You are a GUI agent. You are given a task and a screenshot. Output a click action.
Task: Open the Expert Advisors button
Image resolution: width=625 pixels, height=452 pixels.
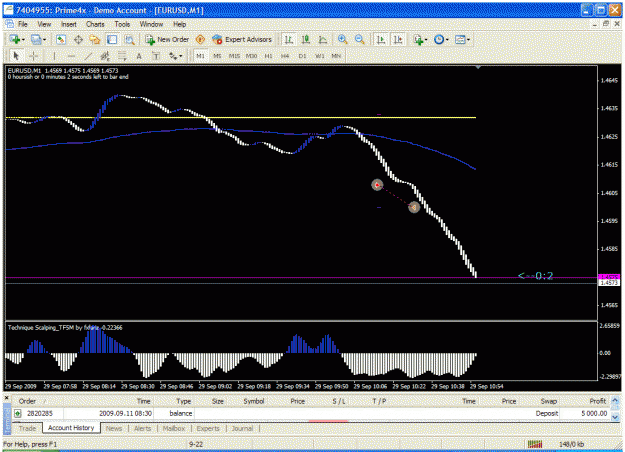(x=242, y=39)
